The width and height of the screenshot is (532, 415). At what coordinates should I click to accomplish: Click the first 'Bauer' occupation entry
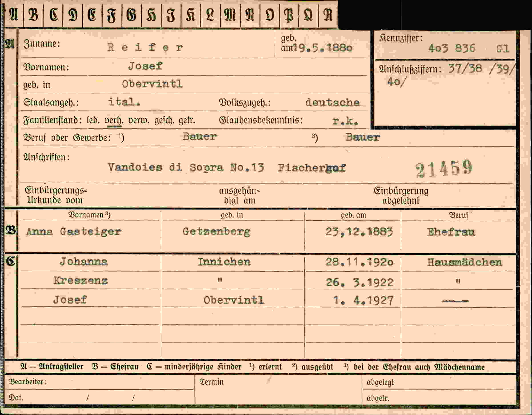pyautogui.click(x=200, y=137)
